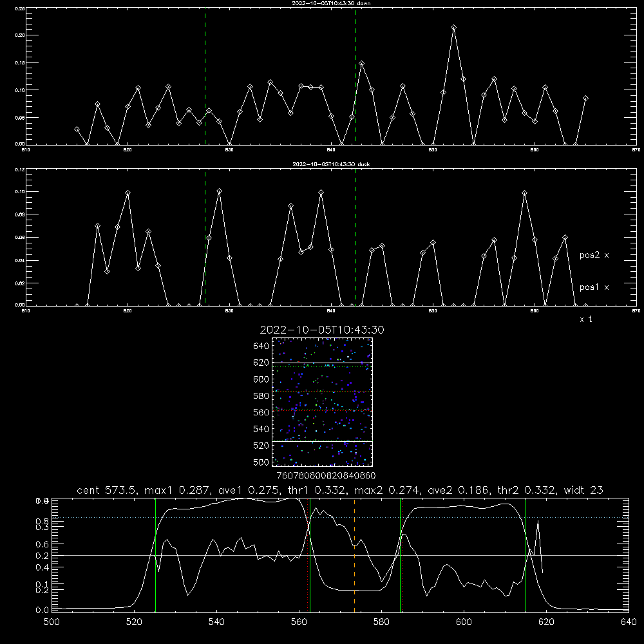Viewport: 644px width, 644px height.
Task: Click the green vertical line just past 580
Action: [x=400, y=554]
